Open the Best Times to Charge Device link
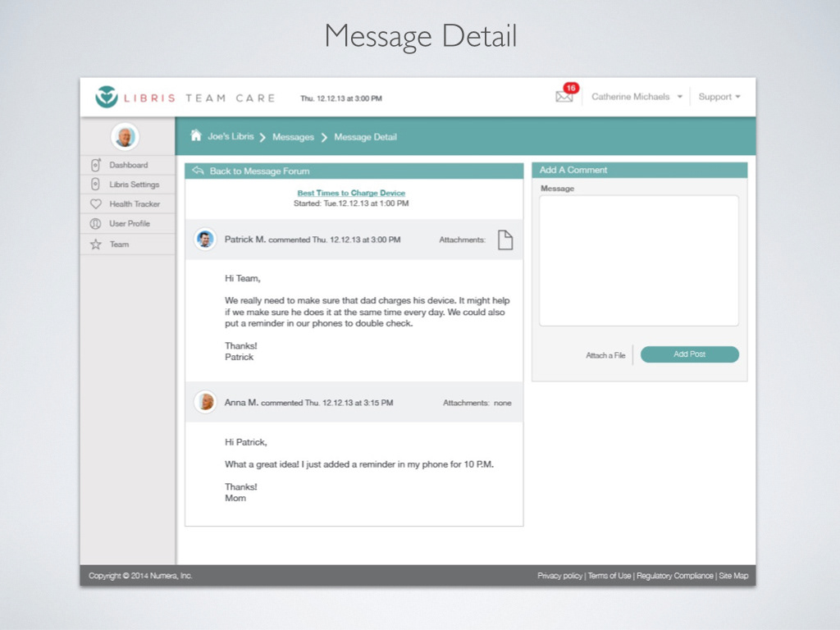Screen dimensions: 840x630 351,193
